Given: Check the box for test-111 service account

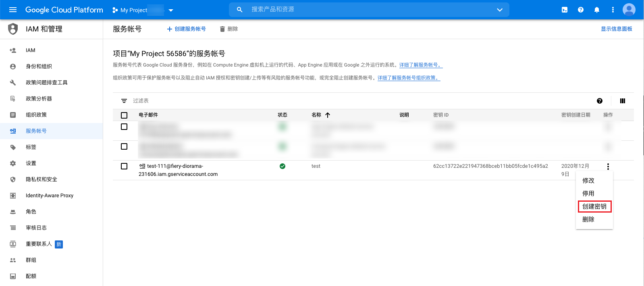Looking at the screenshot, I should point(124,166).
